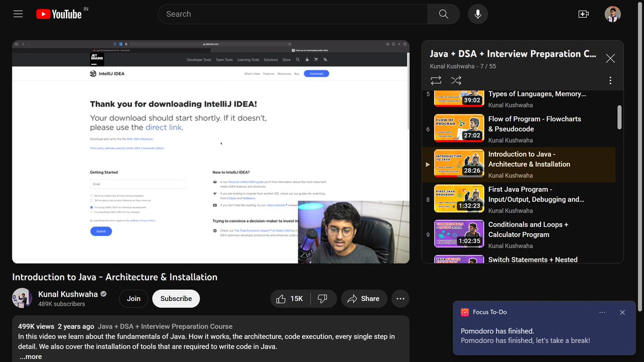Image resolution: width=644 pixels, height=362 pixels.
Task: Open the Create video icon
Action: pos(583,14)
